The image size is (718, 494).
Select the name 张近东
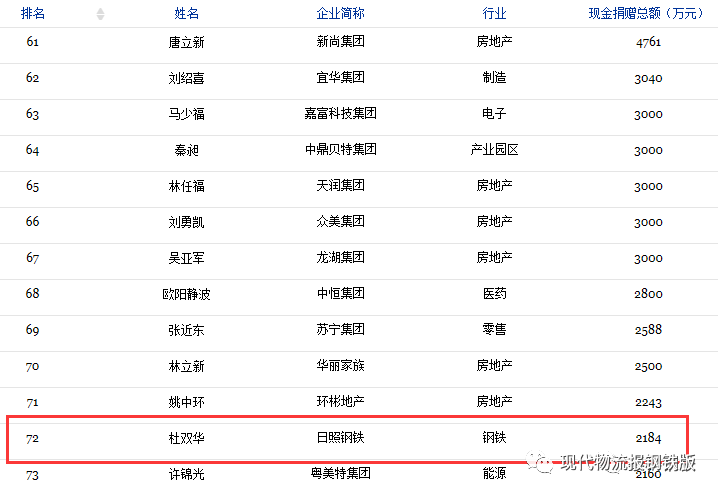click(186, 330)
